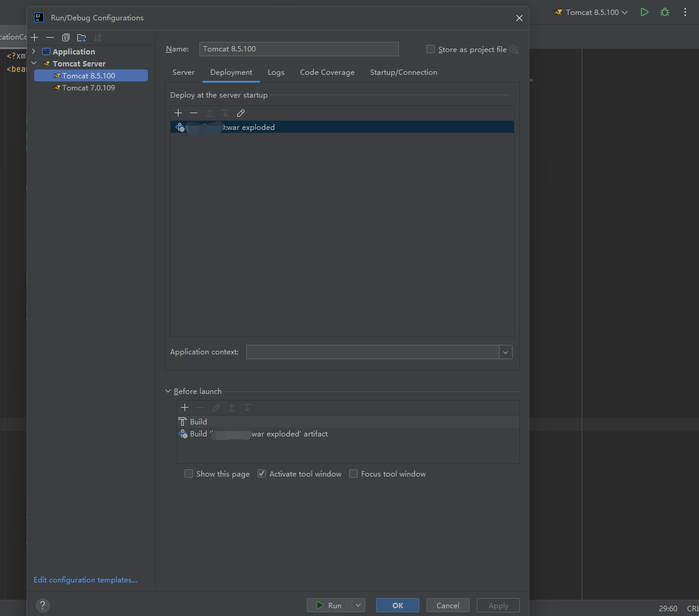699x616 pixels.
Task: Sort configurations alphabetically
Action: (97, 37)
